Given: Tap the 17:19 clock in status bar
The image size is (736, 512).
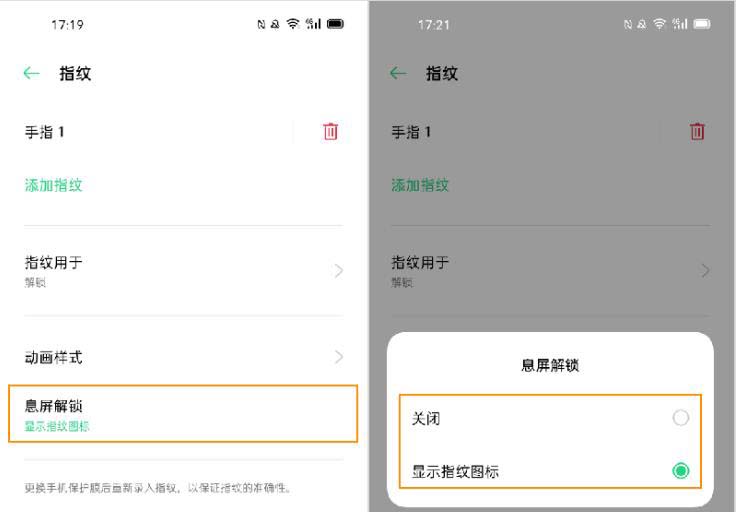Looking at the screenshot, I should pyautogui.click(x=67, y=24).
